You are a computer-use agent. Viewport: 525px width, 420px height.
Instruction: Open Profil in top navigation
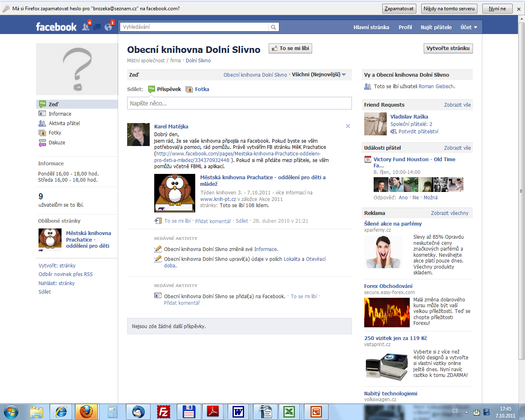coord(405,27)
